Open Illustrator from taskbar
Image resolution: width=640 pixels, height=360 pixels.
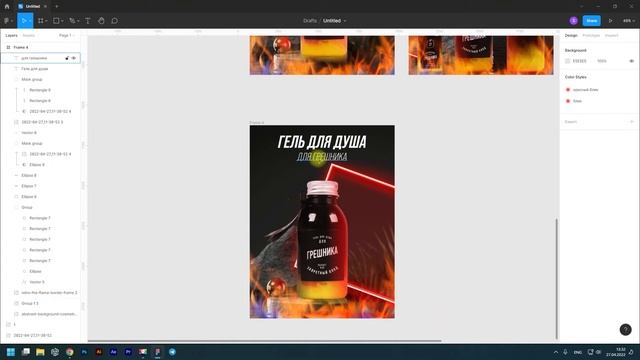(x=99, y=352)
